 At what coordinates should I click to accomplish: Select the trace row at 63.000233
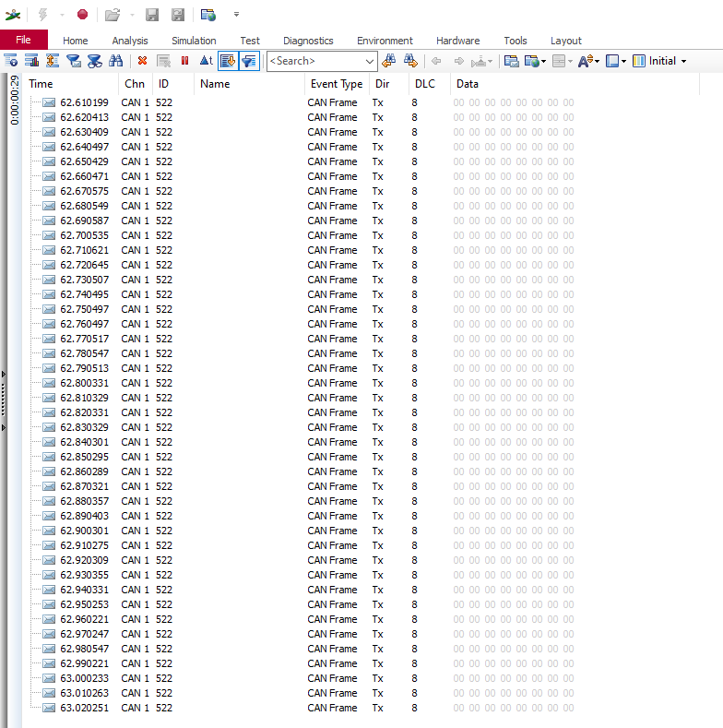tap(361, 678)
